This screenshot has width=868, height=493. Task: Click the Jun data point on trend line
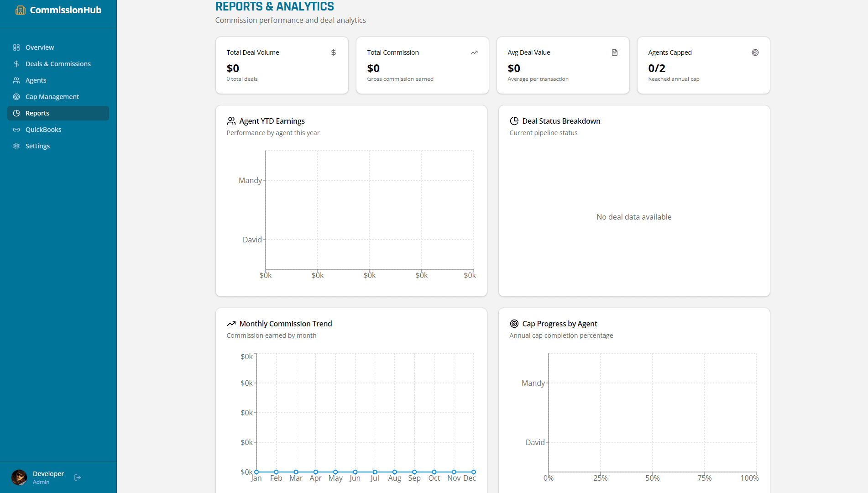[x=355, y=472]
